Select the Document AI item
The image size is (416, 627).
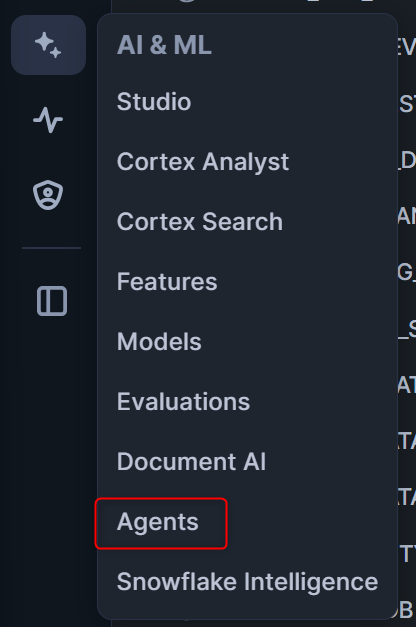[191, 461]
